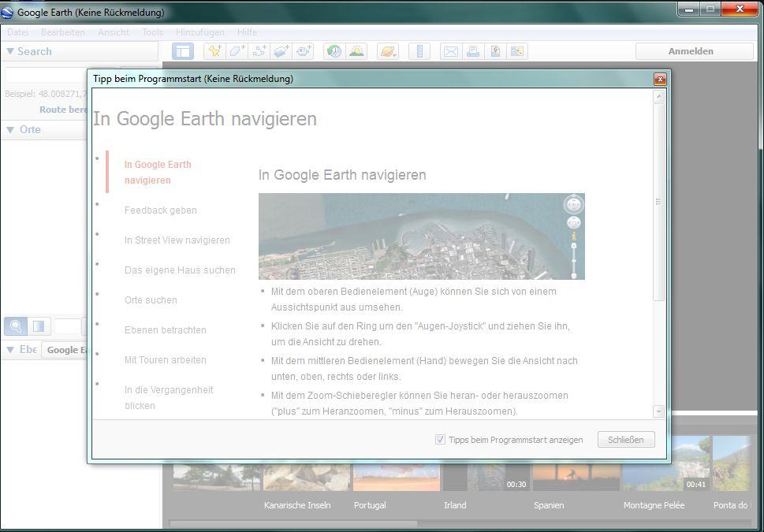This screenshot has height=532, width=764.
Task: Open the Datei menu
Action: (17, 32)
